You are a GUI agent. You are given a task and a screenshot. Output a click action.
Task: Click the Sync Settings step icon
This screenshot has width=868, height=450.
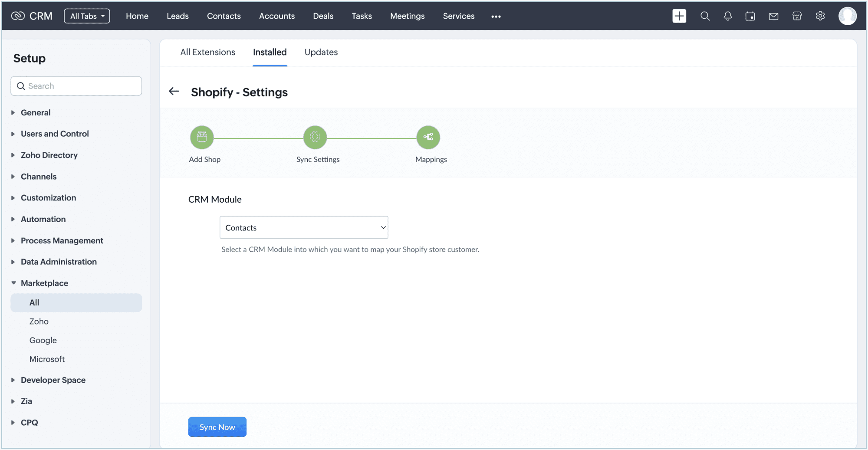coord(315,137)
